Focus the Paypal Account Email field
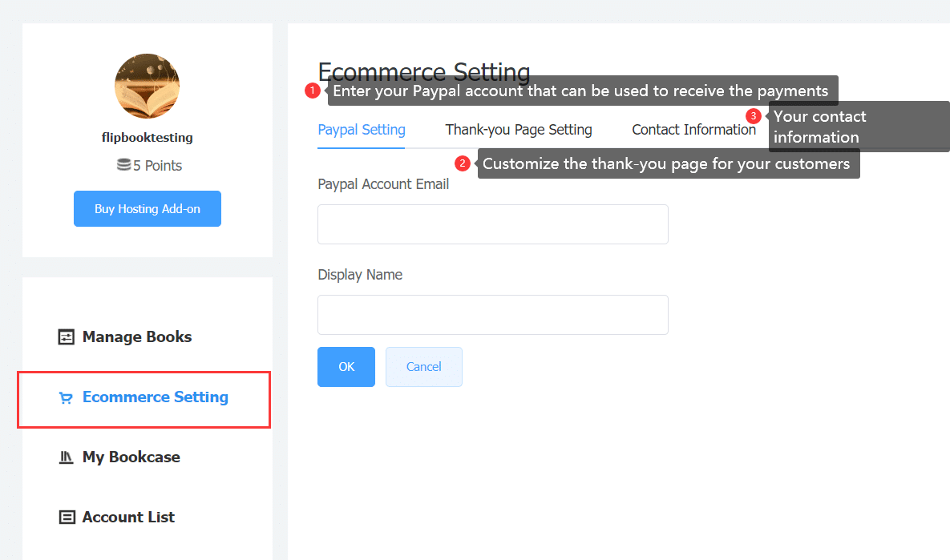Viewport: 950px width, 560px height. point(493,224)
